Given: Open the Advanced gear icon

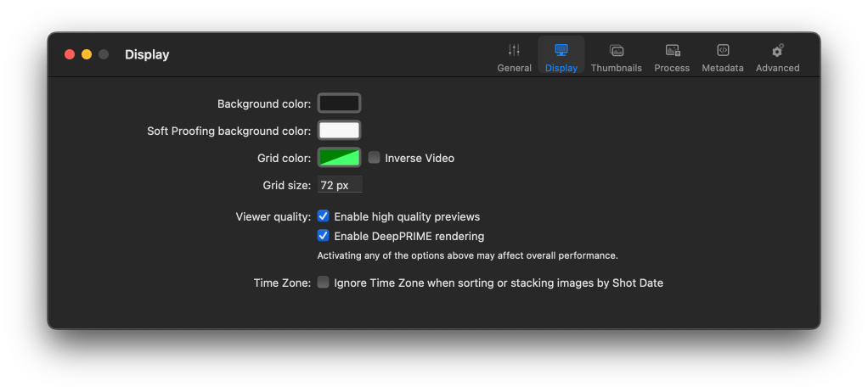Looking at the screenshot, I should tap(777, 50).
